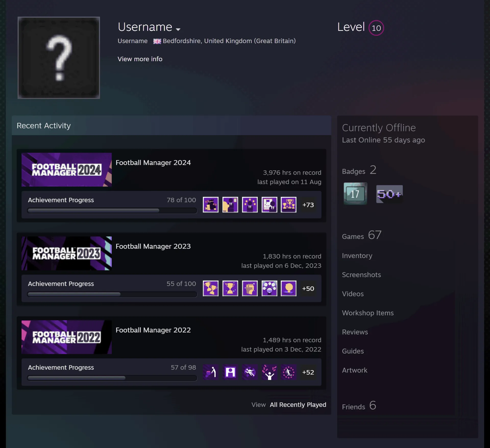Click the 57 of 98 achievement progress bar

pyautogui.click(x=112, y=378)
